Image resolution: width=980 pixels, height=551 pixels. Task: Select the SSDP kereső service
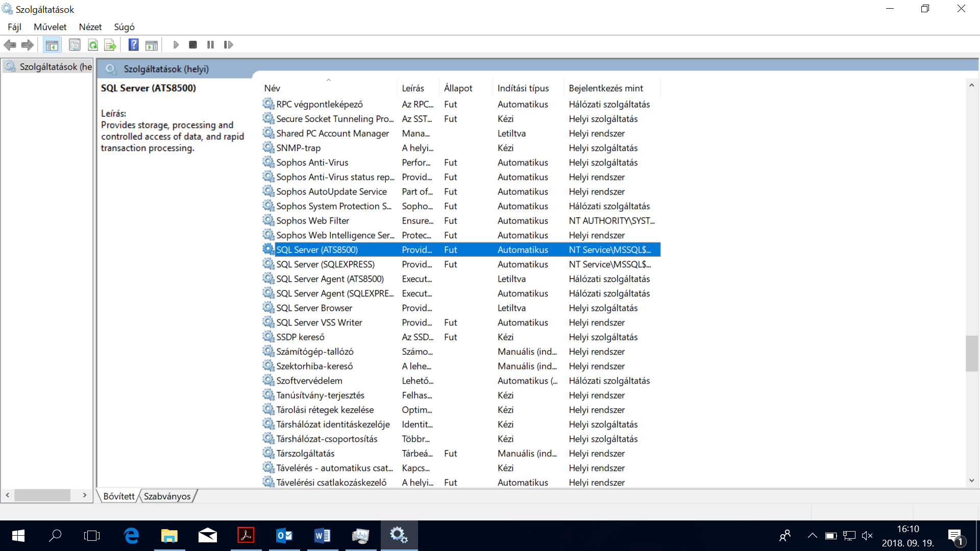461,337
